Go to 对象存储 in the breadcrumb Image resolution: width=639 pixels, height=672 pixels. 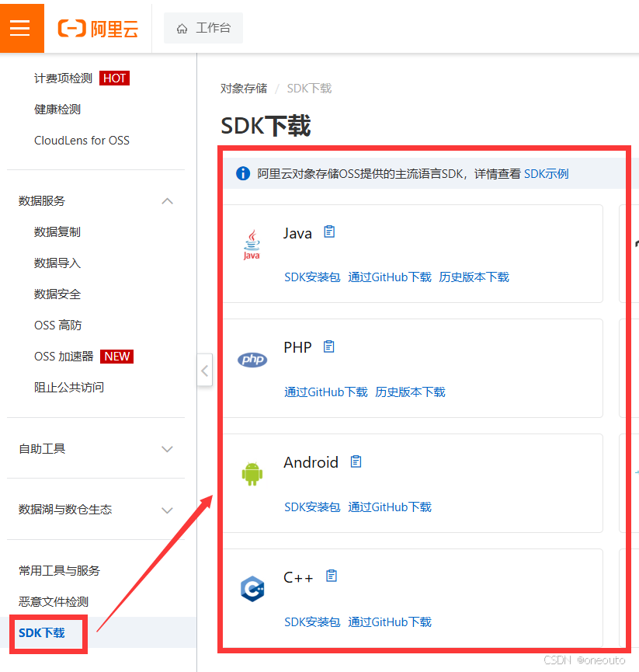244,89
